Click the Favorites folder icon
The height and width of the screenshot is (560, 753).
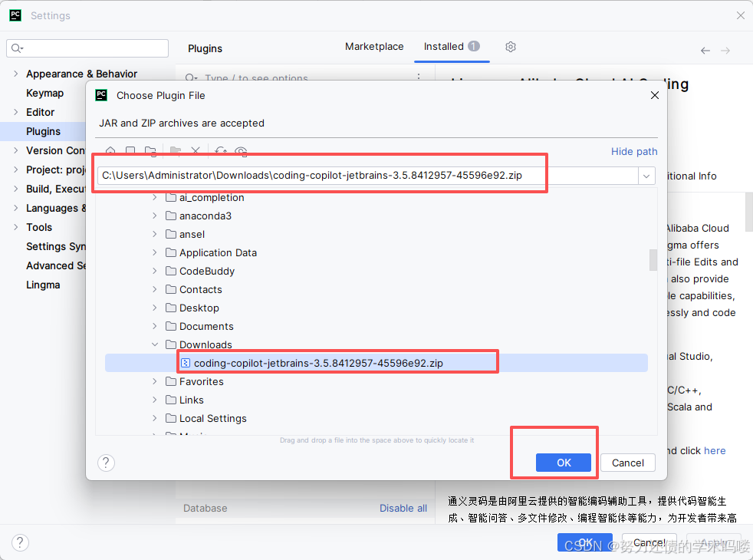(x=170, y=381)
